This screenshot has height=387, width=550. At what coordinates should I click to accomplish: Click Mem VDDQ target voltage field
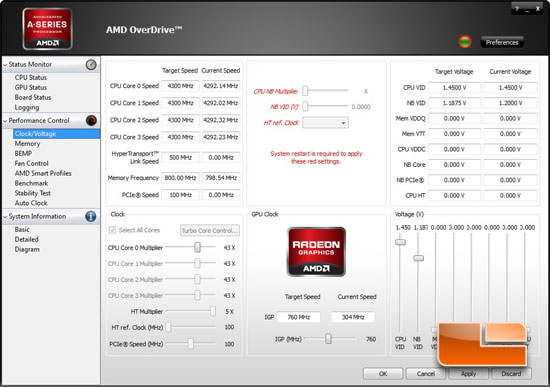click(x=454, y=119)
